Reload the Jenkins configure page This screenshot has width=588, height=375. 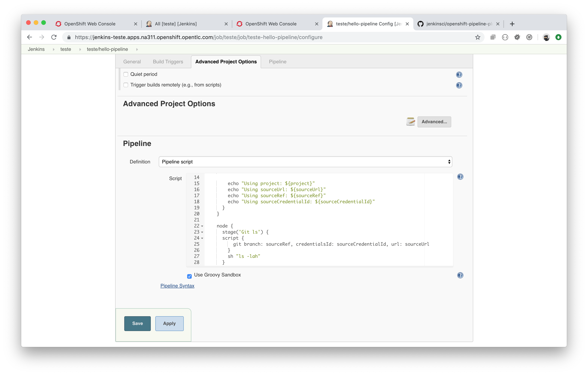tap(54, 37)
